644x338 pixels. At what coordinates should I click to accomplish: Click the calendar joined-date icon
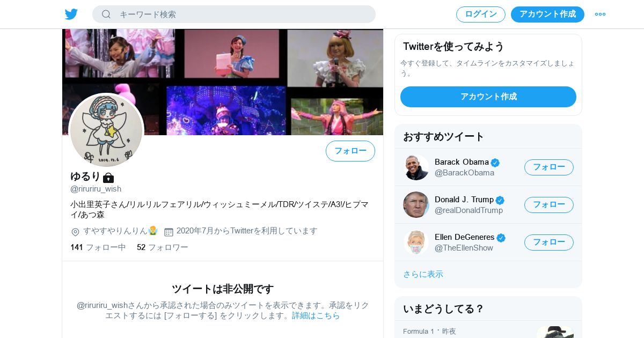click(x=169, y=232)
